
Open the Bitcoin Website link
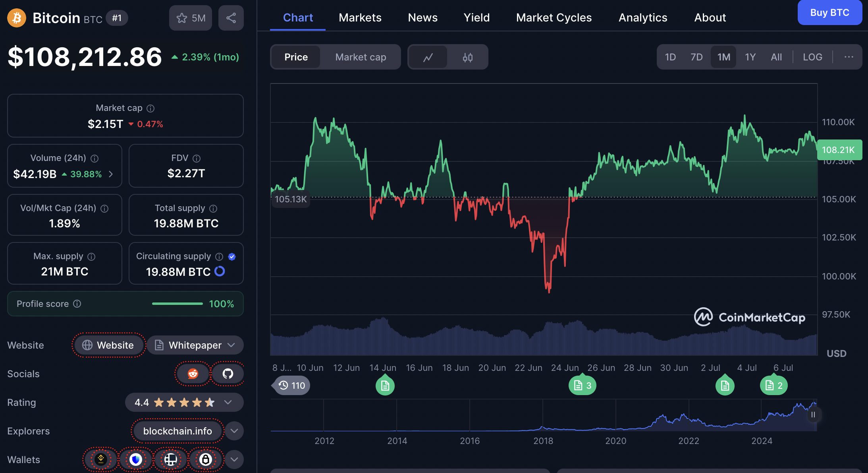[x=108, y=345]
